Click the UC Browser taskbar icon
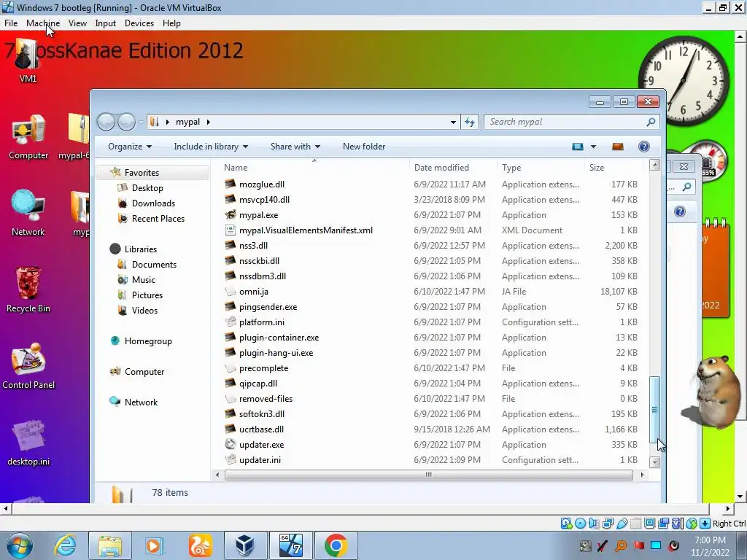This screenshot has width=747, height=560. 200,545
